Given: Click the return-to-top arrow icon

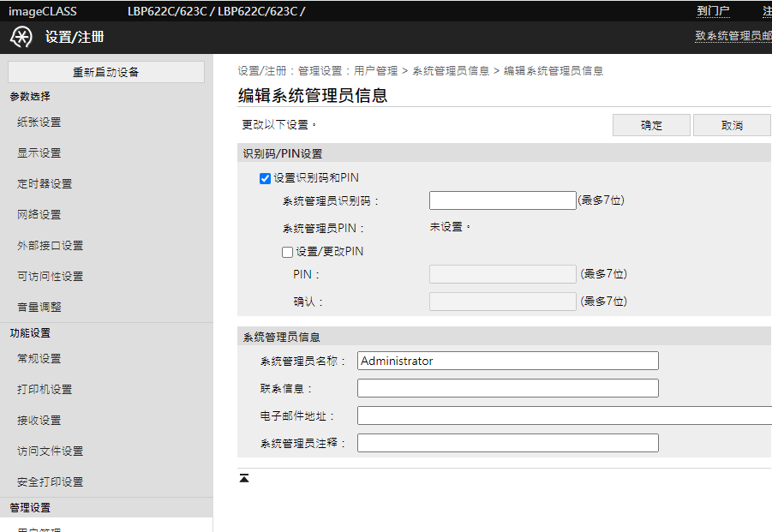Looking at the screenshot, I should (x=243, y=478).
